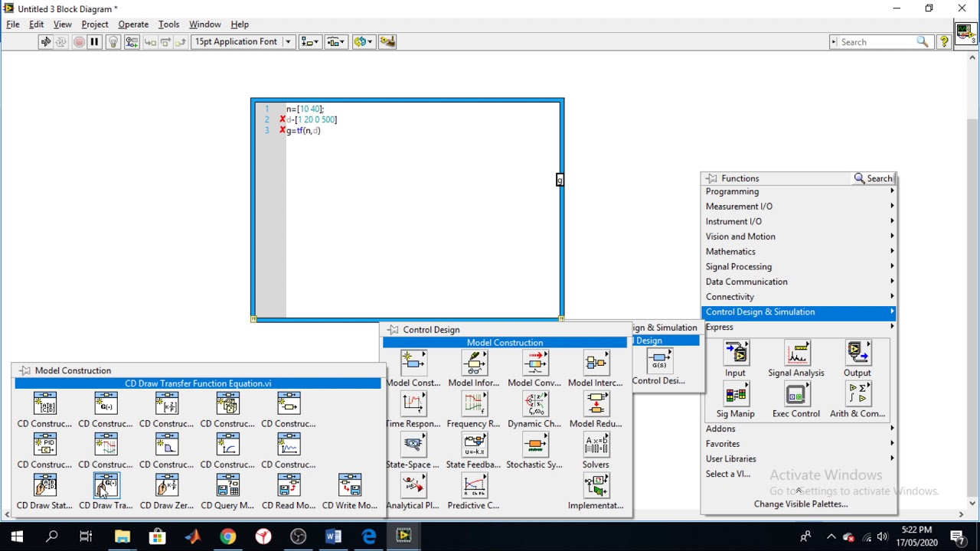The width and height of the screenshot is (980, 551).
Task: Select CD Construct Random Model dice icon
Action: [227, 404]
